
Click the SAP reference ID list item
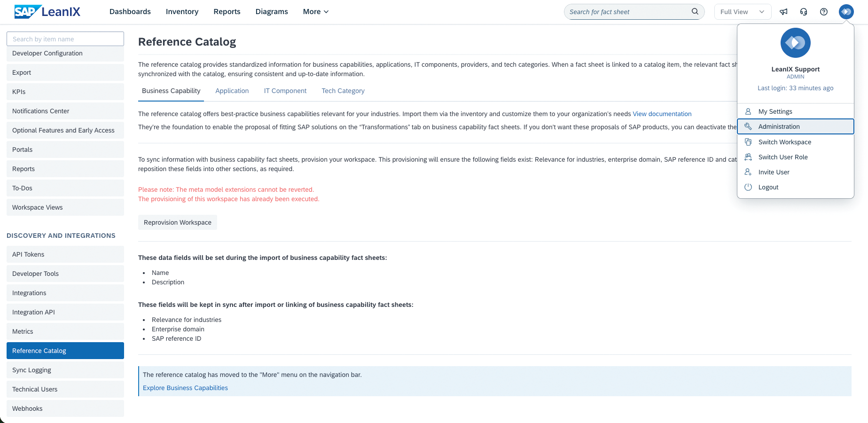176,338
